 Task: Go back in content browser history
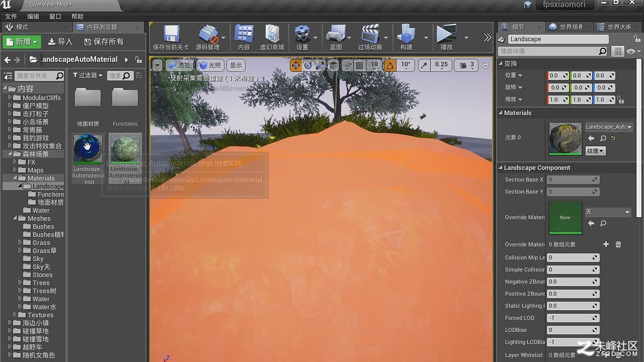[x=7, y=60]
